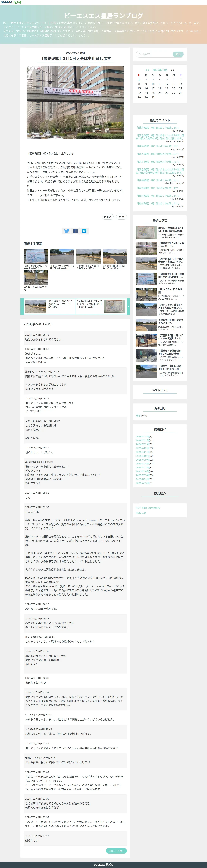Open sidebar article 【緊急重要】3月1日大会中止のお知らせ

point(160,279)
